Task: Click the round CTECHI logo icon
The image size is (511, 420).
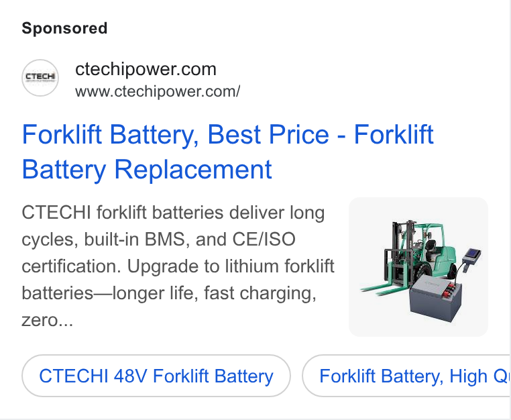Action: pos(40,78)
